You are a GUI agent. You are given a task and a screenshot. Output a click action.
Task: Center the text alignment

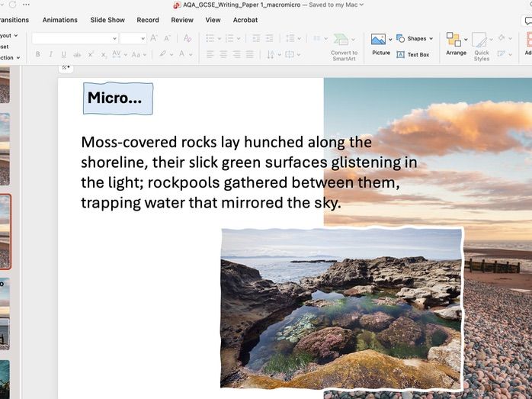coord(223,54)
